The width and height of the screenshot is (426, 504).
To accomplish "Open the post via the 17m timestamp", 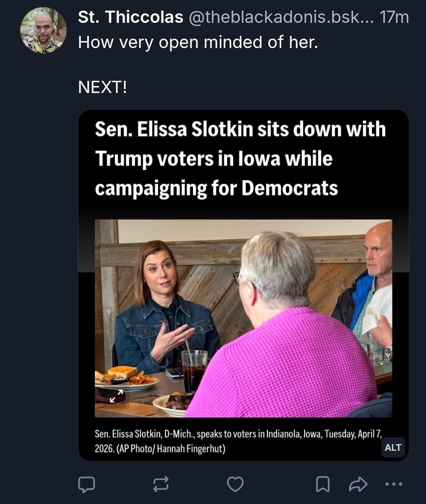I will pos(394,17).
